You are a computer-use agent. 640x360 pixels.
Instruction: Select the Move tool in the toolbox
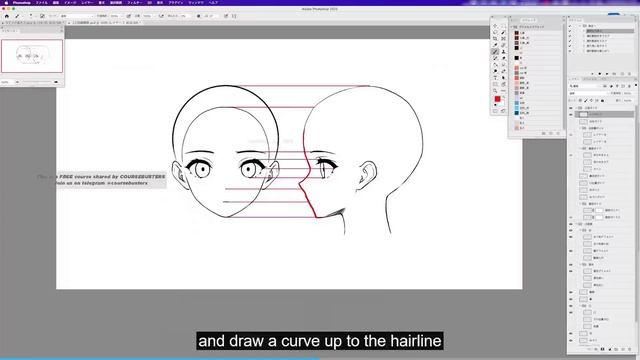click(495, 26)
